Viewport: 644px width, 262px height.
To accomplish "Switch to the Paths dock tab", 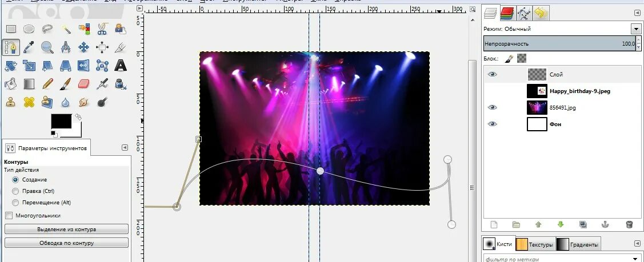I will [523, 14].
